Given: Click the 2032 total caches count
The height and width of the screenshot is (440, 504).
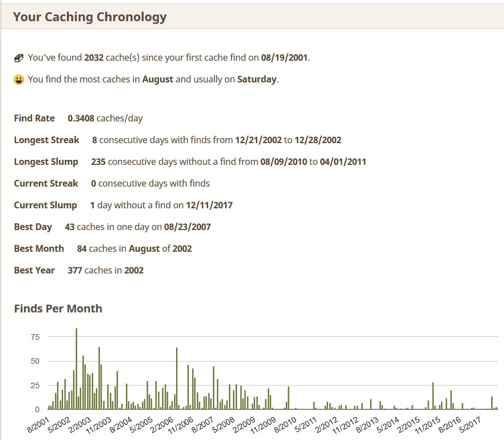Looking at the screenshot, I should (x=95, y=58).
